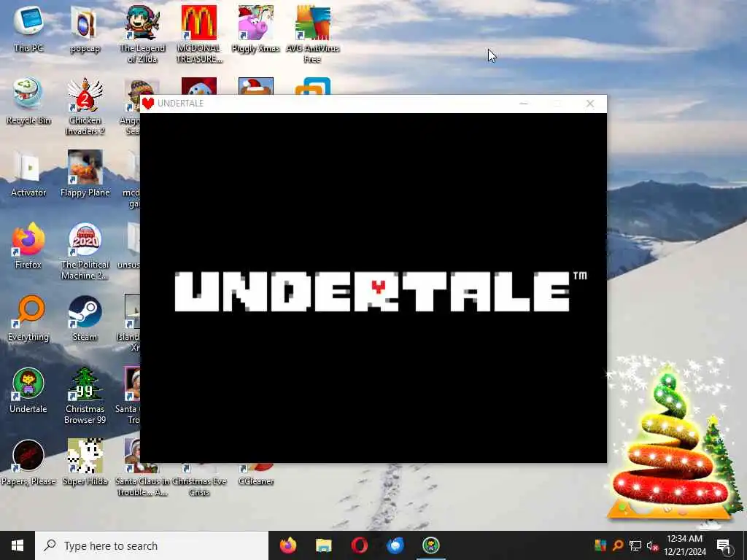Select the Steam desktop shortcut
747x560 pixels.
pos(85,318)
